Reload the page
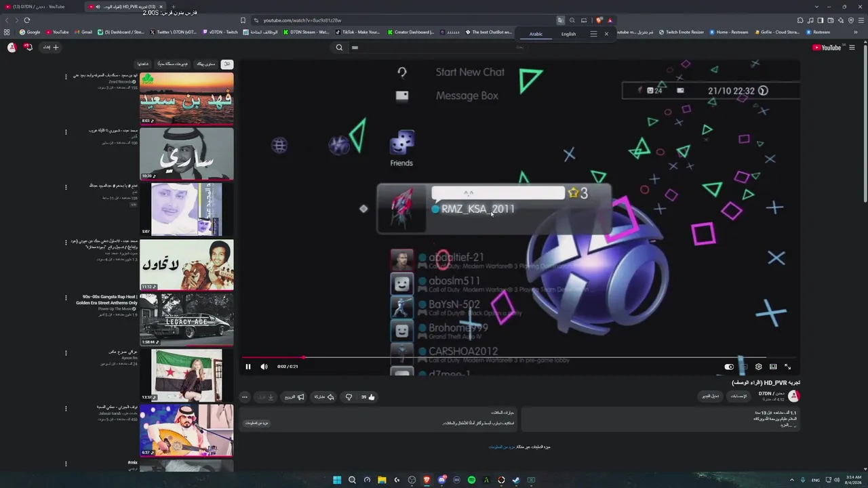Viewport: 868px width, 488px height. 27,20
